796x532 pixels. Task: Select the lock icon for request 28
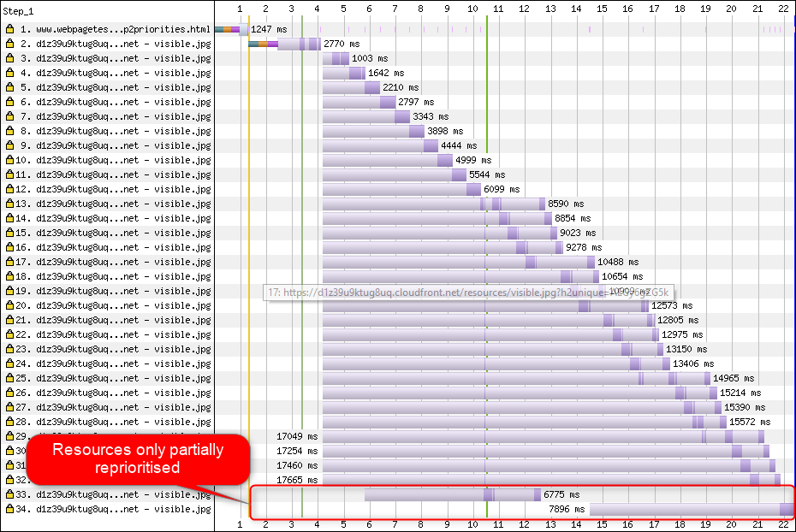[9, 422]
